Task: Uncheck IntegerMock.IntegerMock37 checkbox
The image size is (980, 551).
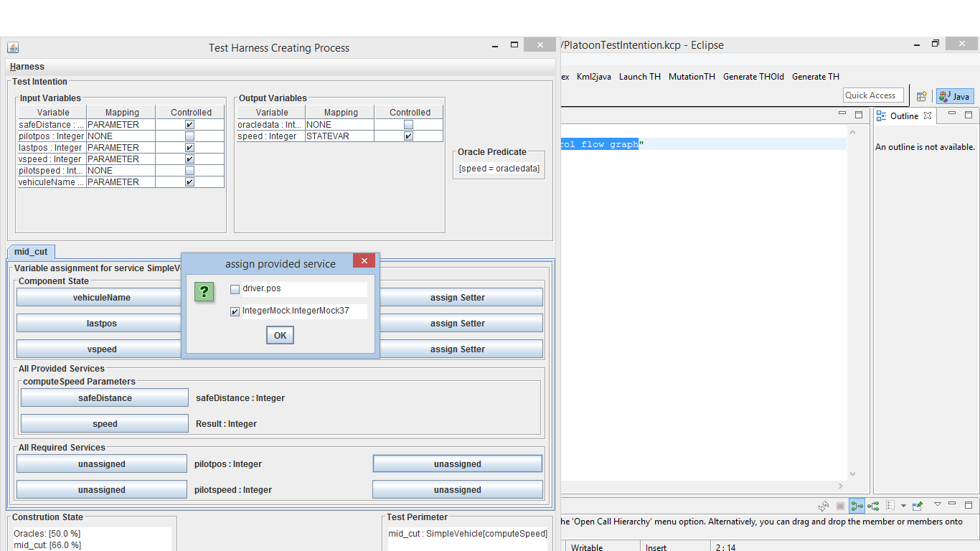Action: pyautogui.click(x=235, y=312)
